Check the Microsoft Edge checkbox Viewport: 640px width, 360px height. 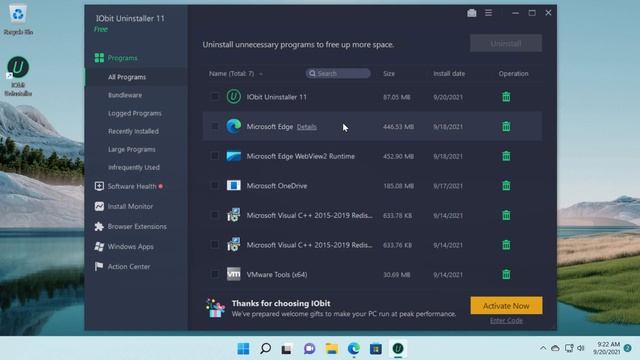[x=214, y=127]
